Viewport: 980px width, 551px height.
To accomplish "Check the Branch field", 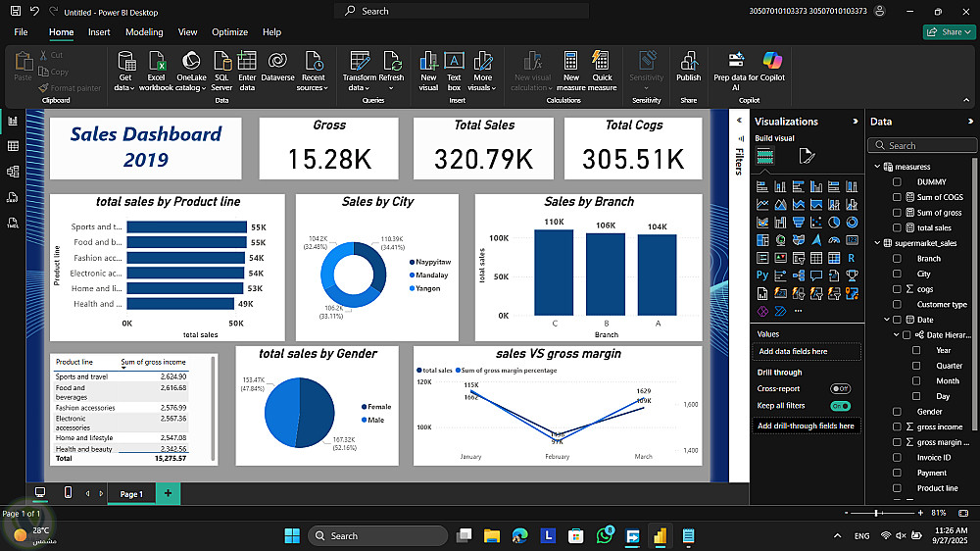I will coord(897,258).
